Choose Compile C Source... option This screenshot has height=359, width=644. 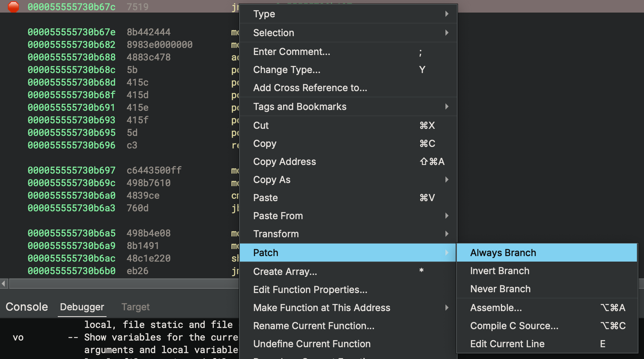(x=547, y=326)
